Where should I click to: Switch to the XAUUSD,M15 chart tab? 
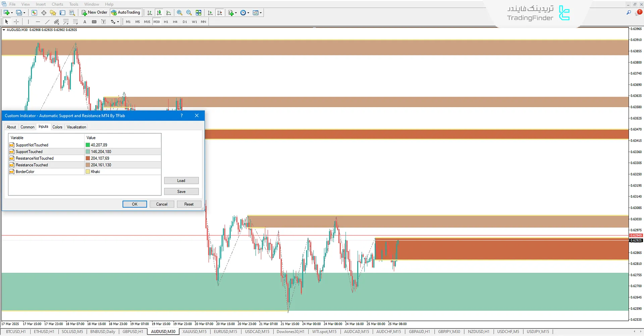coord(194,332)
